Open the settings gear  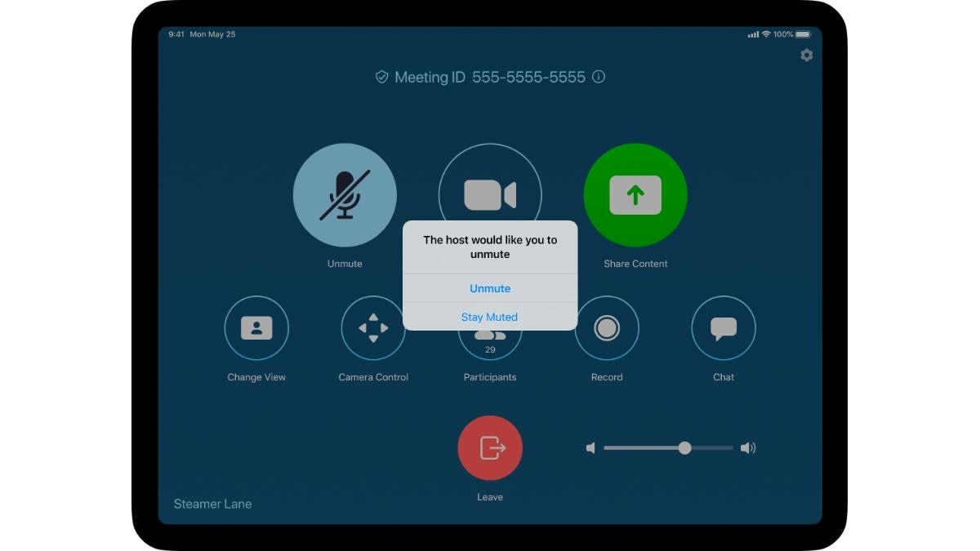coord(807,55)
